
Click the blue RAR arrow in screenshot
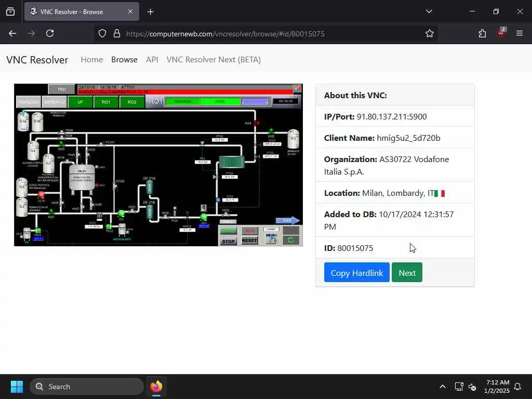[287, 220]
